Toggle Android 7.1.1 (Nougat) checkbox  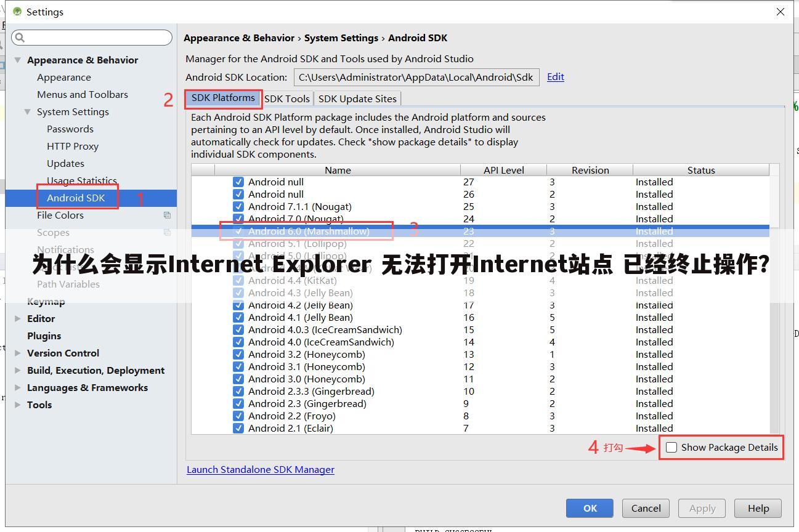tap(238, 206)
